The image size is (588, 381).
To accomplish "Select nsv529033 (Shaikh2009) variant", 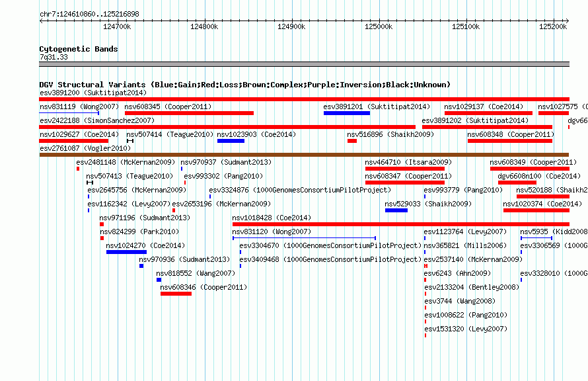I will 428,204.
